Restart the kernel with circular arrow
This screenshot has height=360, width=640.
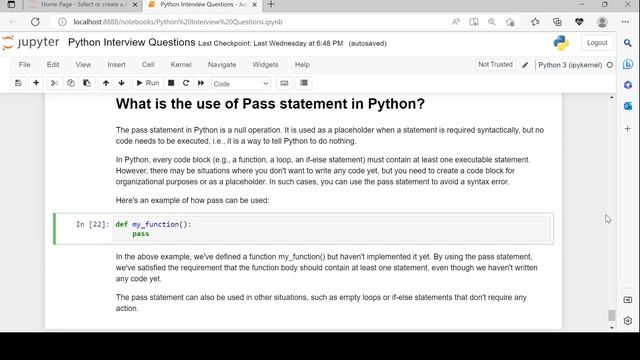point(186,83)
